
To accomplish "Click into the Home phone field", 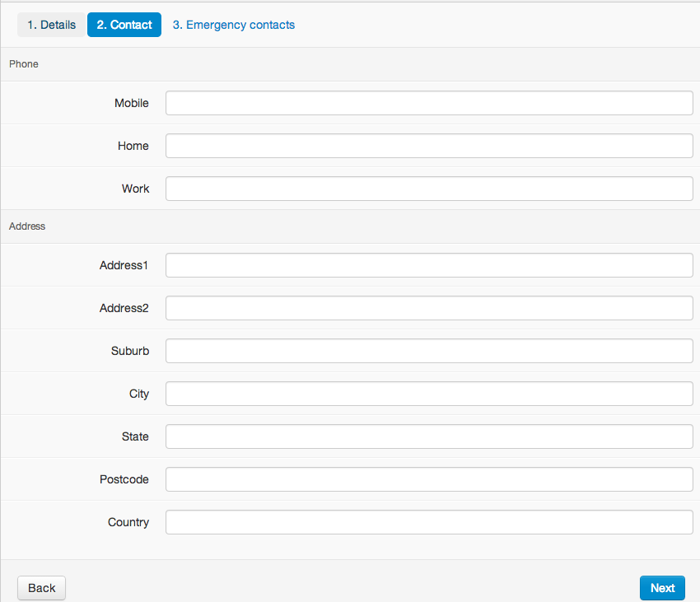I will [x=429, y=146].
